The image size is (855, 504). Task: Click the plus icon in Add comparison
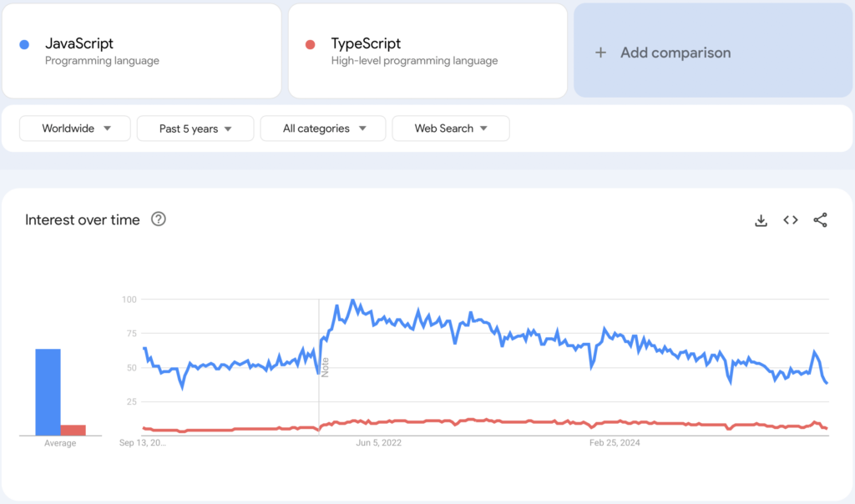click(x=600, y=53)
